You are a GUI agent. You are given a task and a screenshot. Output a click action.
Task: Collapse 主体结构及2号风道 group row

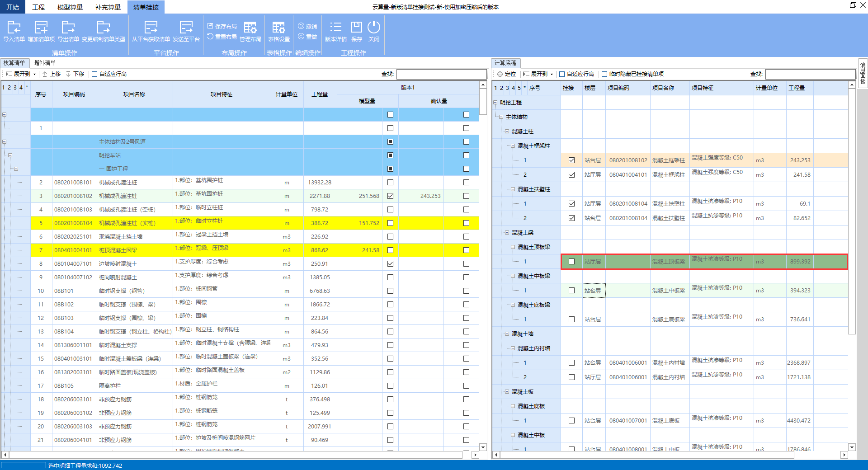[5, 142]
